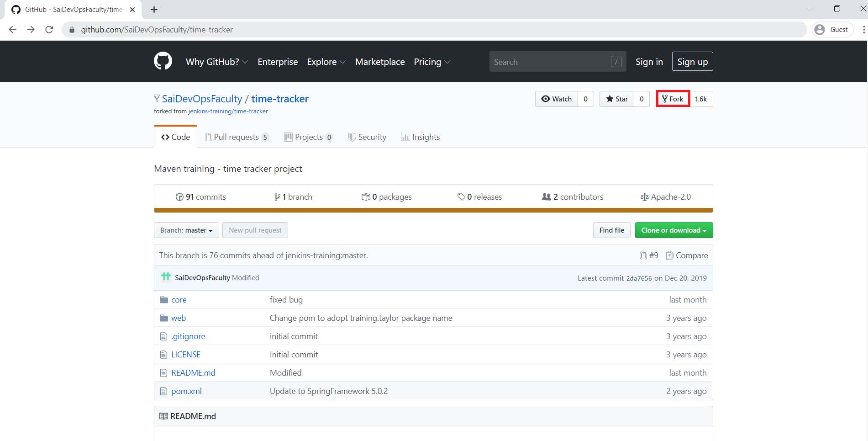Click the file icon beside pom.xml
This screenshot has width=868, height=441.
(163, 391)
